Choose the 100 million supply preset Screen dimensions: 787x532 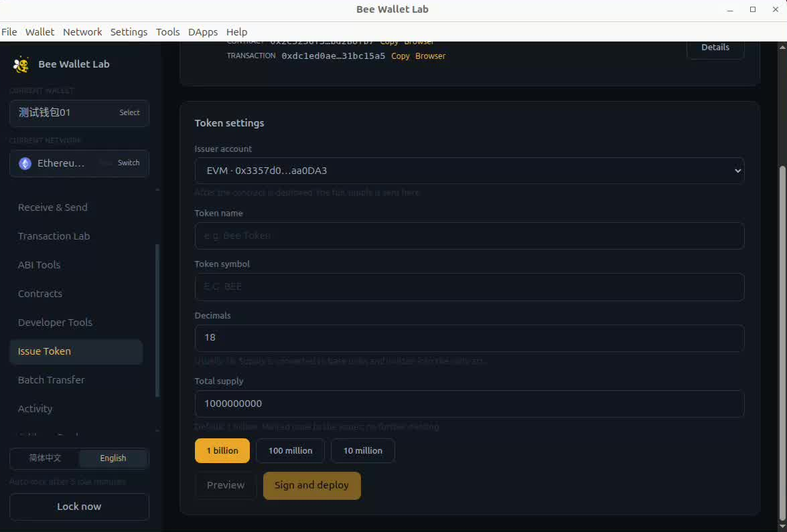point(290,451)
